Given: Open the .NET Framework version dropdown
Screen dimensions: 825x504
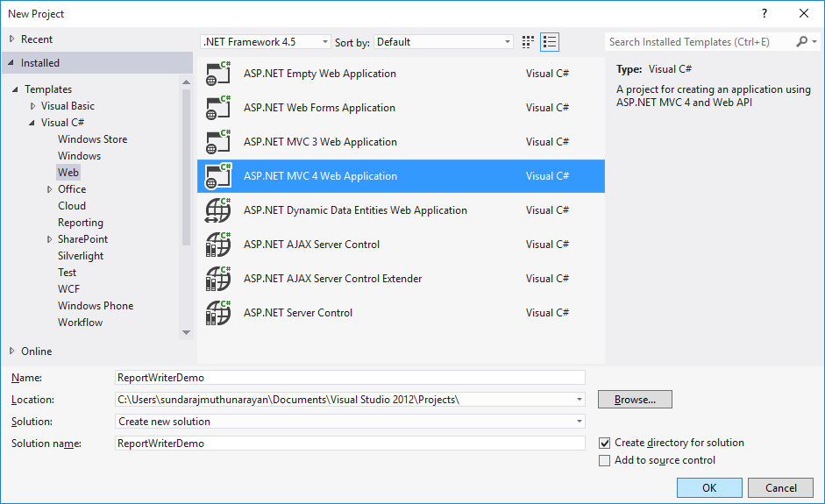Looking at the screenshot, I should [x=266, y=42].
